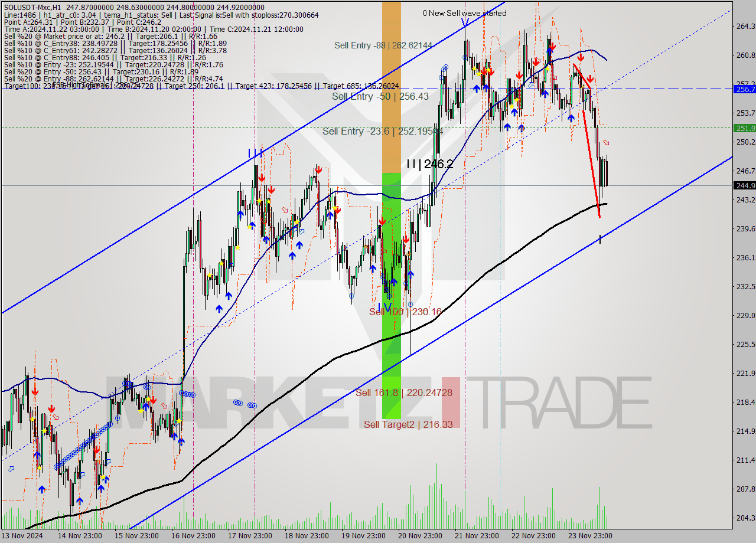Click the current price tag 244.9

coord(744,185)
